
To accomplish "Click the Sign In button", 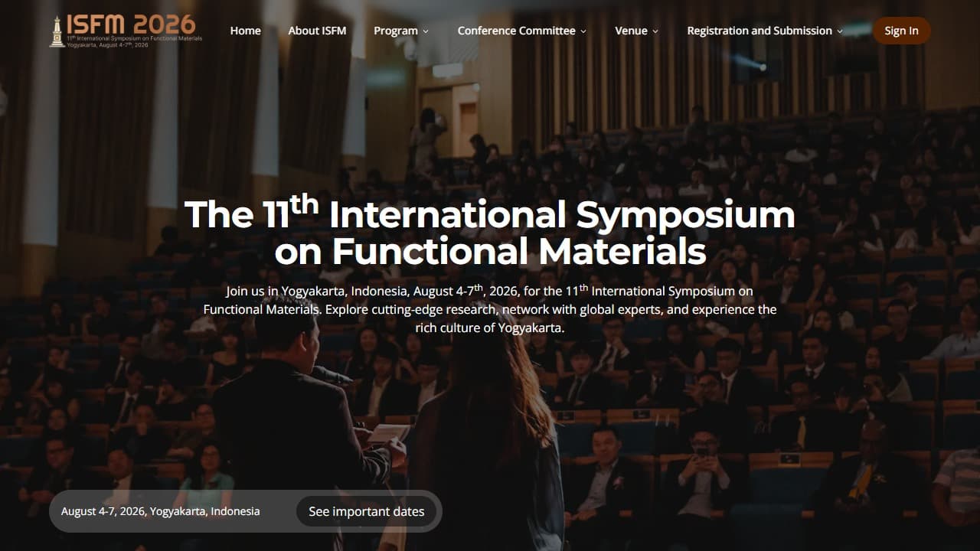I will tap(901, 31).
